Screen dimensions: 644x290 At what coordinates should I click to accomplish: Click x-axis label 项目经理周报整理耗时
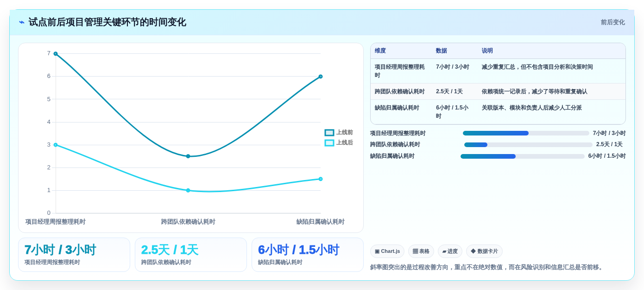click(56, 222)
